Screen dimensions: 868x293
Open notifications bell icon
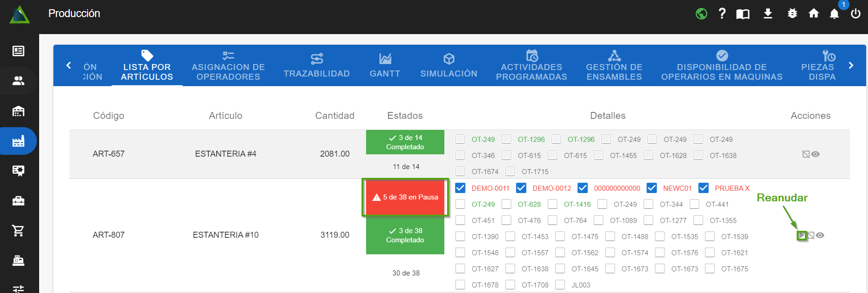(x=834, y=14)
